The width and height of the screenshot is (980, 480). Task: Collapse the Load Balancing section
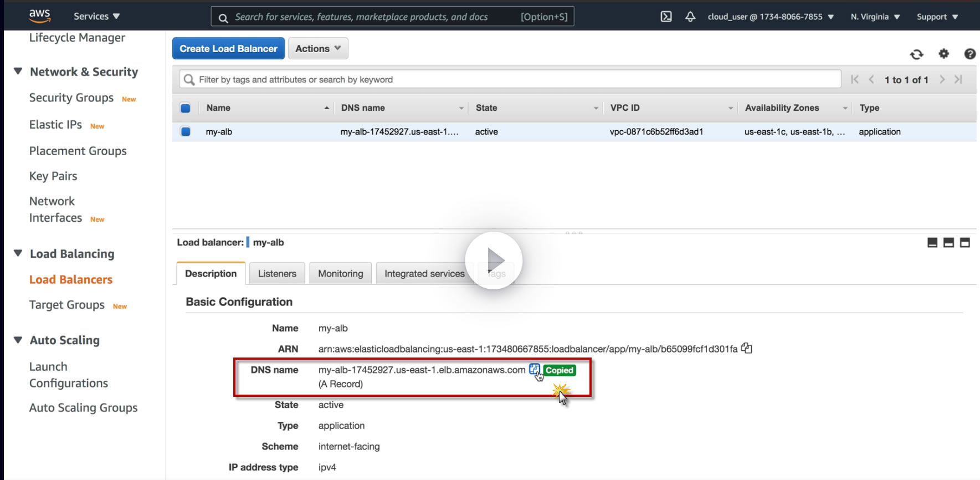tap(18, 253)
